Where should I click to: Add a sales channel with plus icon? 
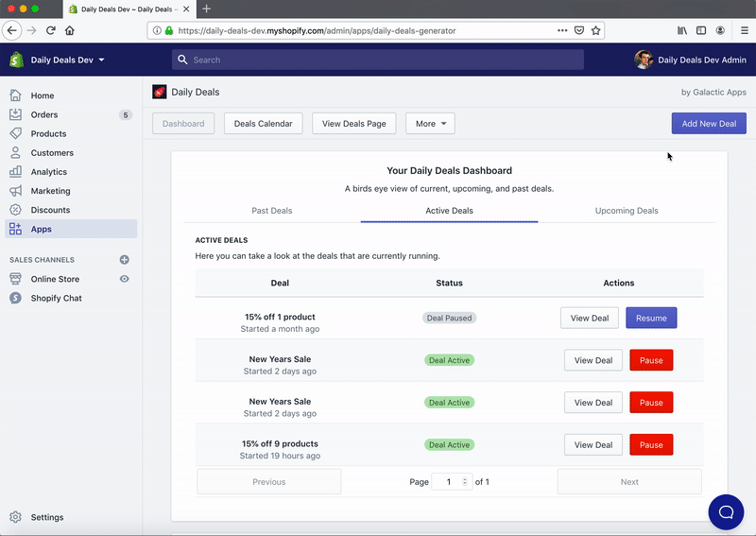coord(124,260)
